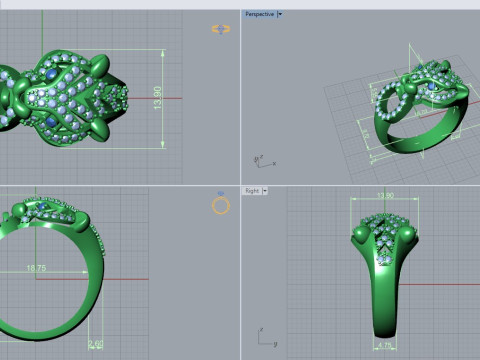Select the orange ring front-view thumbnail icon
Screen dimensions: 480x360
(221, 203)
